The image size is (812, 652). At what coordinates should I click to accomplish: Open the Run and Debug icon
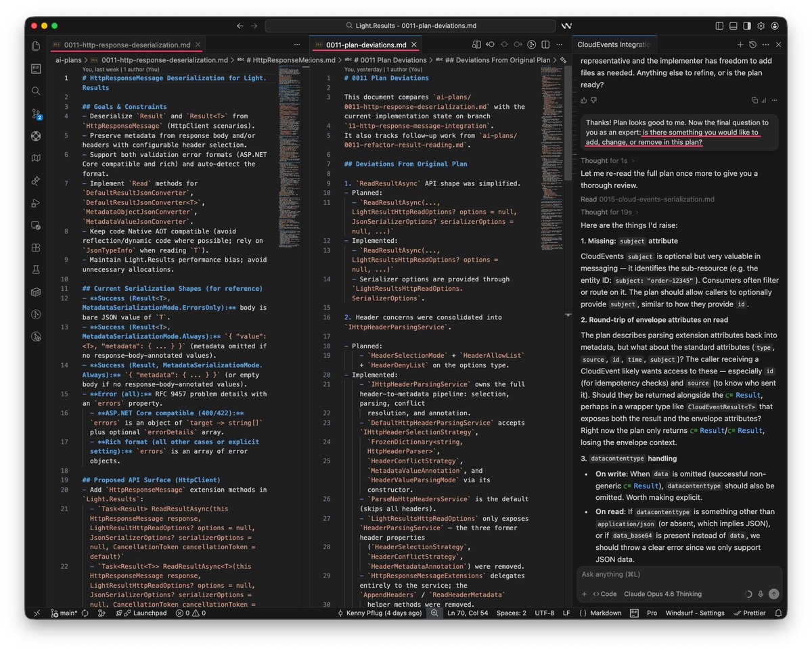[36, 203]
